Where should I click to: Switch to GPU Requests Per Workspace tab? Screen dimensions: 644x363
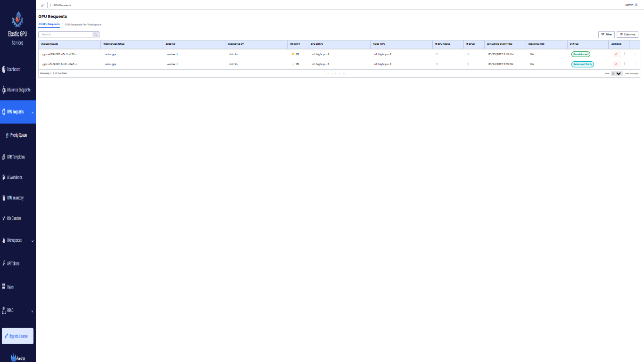(83, 25)
